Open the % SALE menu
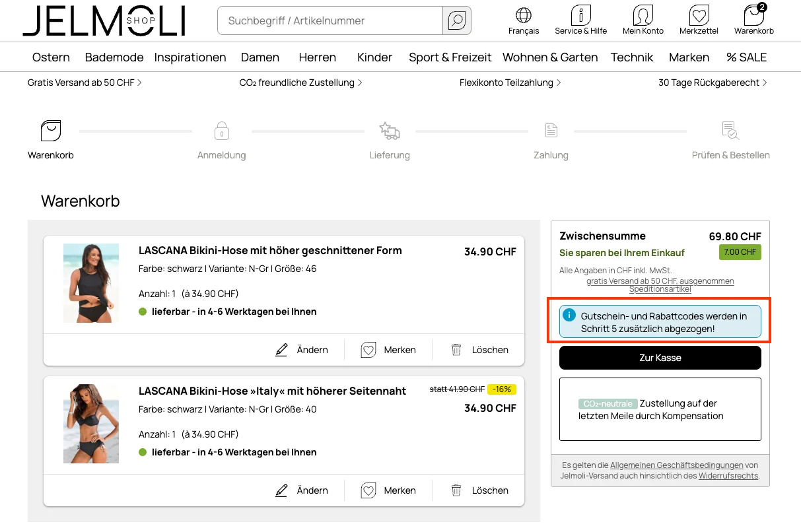 point(747,57)
